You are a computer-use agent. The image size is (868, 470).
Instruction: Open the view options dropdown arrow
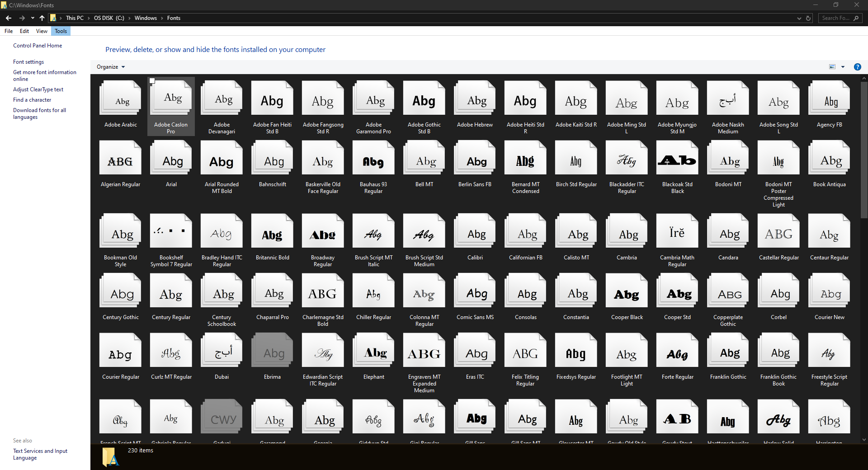[843, 67]
